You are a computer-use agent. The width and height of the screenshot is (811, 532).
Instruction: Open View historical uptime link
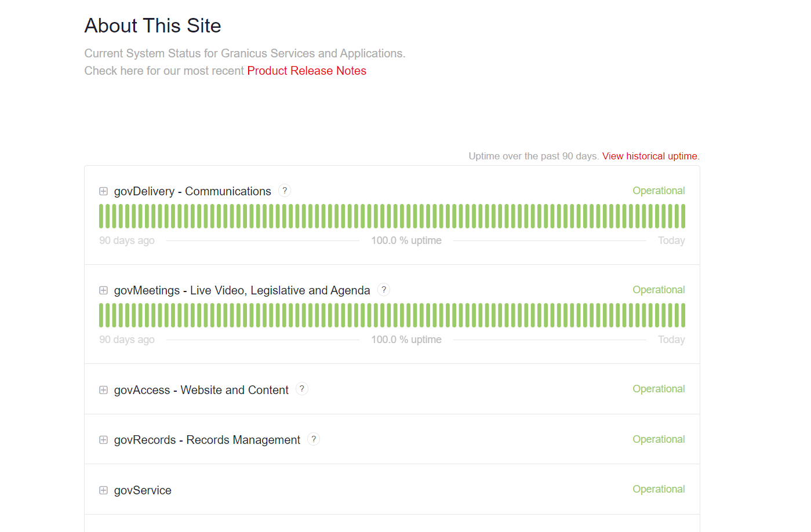point(650,156)
